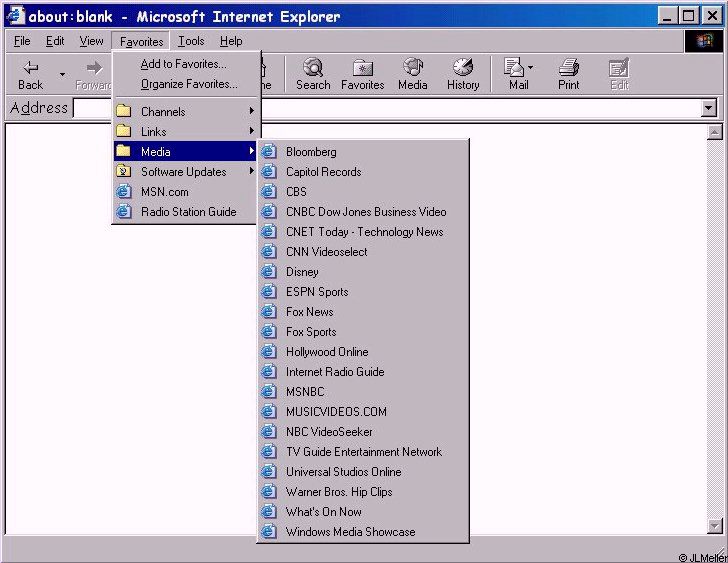728x563 pixels.
Task: Open the Fox Sports favorite
Action: [x=363, y=331]
